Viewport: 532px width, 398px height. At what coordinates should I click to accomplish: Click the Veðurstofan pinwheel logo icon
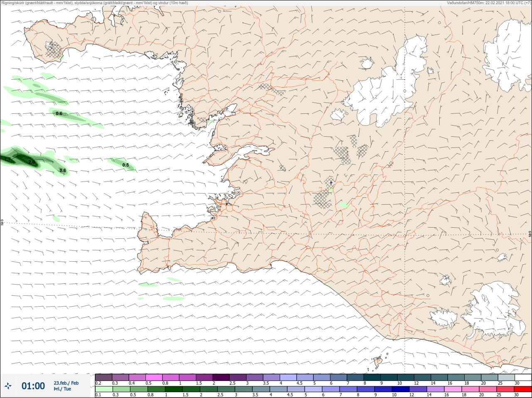8,386
